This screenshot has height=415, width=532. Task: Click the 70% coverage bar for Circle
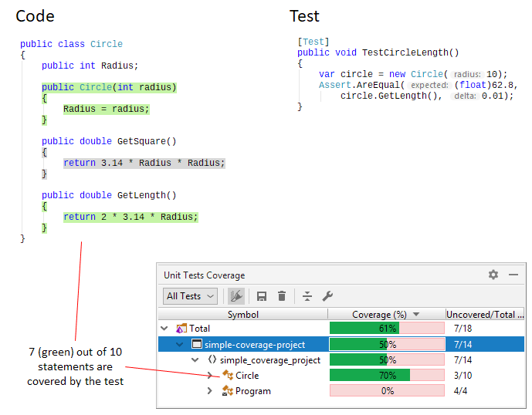pyautogui.click(x=386, y=376)
